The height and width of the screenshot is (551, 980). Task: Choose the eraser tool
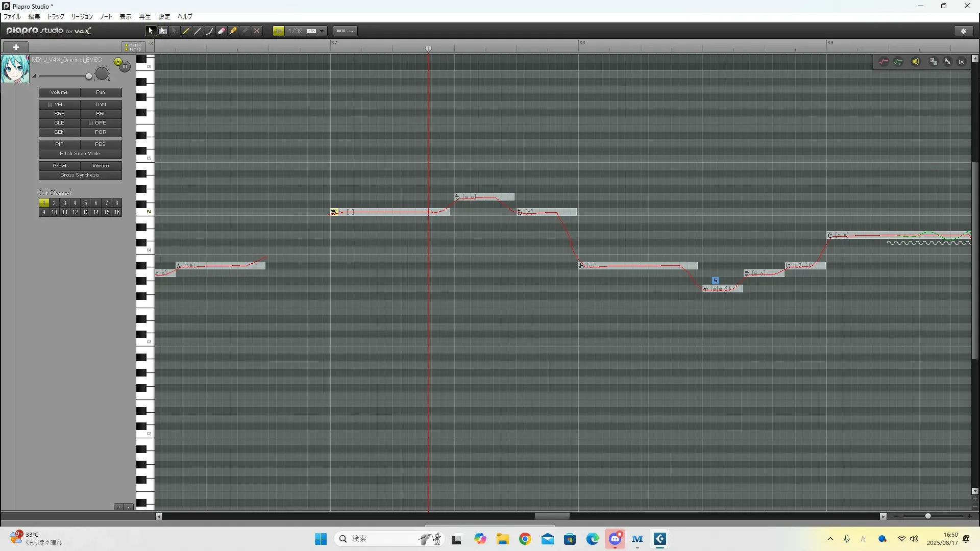[x=222, y=31]
